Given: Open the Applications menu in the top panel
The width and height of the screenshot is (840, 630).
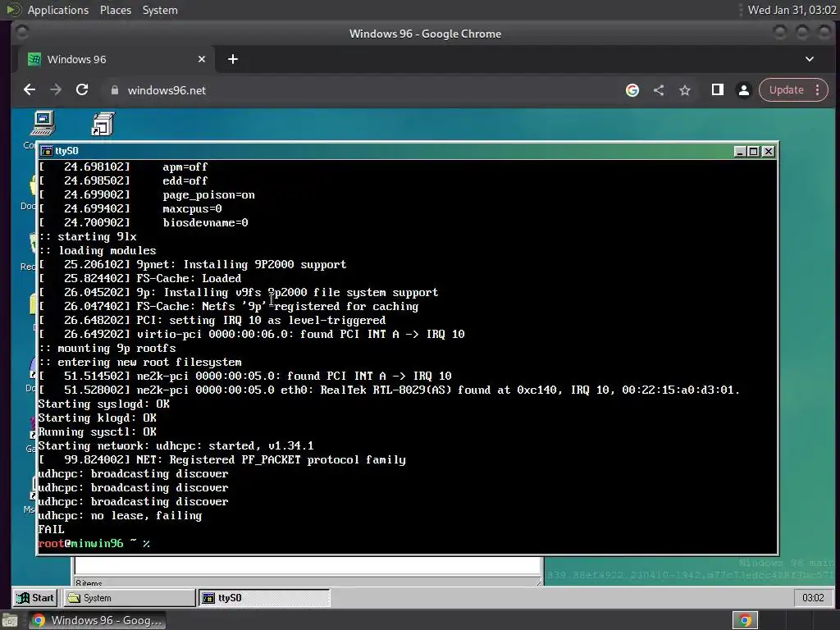Looking at the screenshot, I should click(58, 10).
